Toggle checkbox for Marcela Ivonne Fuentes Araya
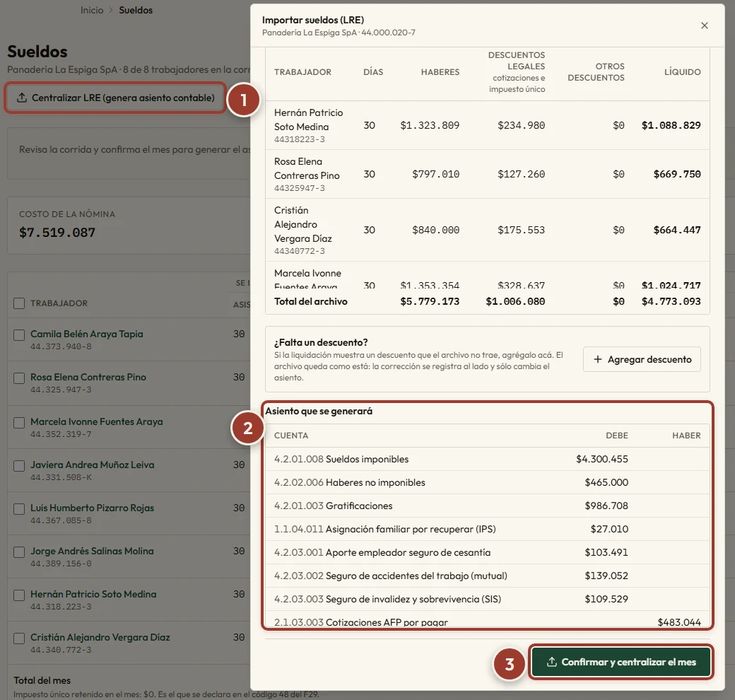735x700 pixels. (19, 422)
